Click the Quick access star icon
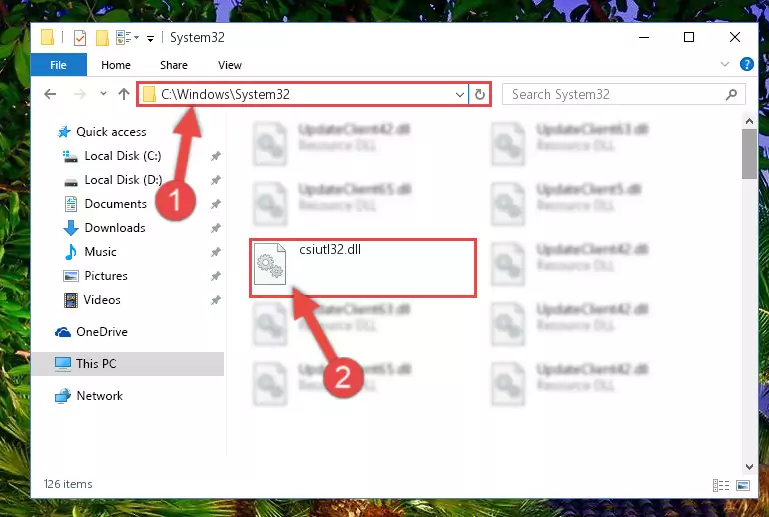This screenshot has height=517, width=769. click(x=64, y=132)
